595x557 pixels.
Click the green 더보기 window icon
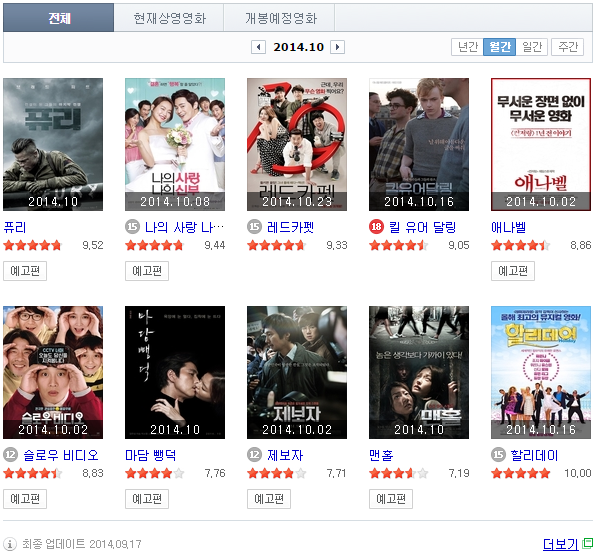pos(588,543)
